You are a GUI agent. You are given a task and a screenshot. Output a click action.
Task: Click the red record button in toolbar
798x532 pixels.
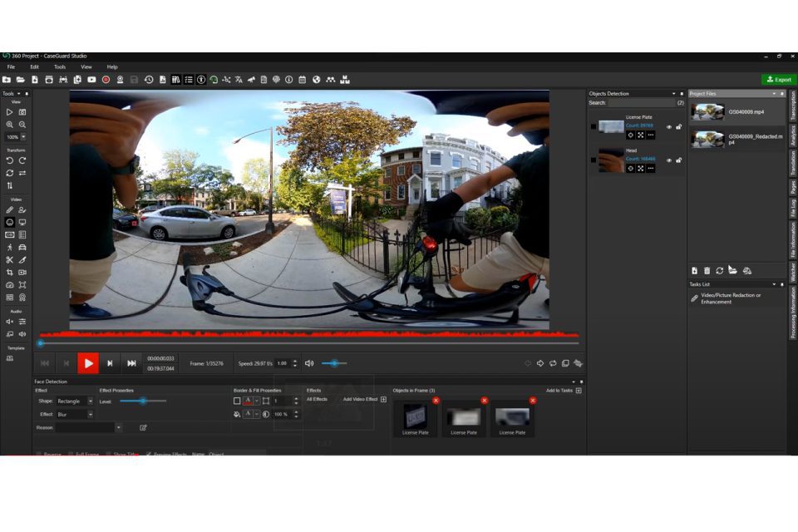pyautogui.click(x=106, y=80)
